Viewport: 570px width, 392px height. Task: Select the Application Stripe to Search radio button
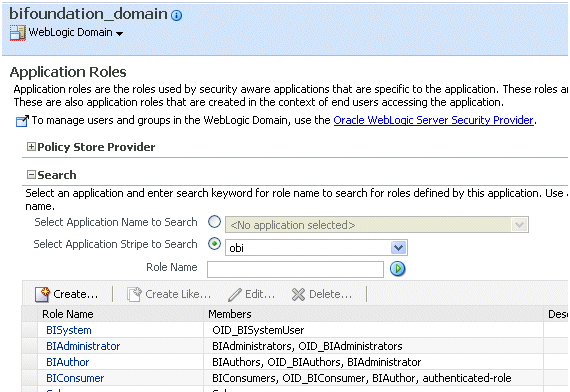click(x=214, y=244)
